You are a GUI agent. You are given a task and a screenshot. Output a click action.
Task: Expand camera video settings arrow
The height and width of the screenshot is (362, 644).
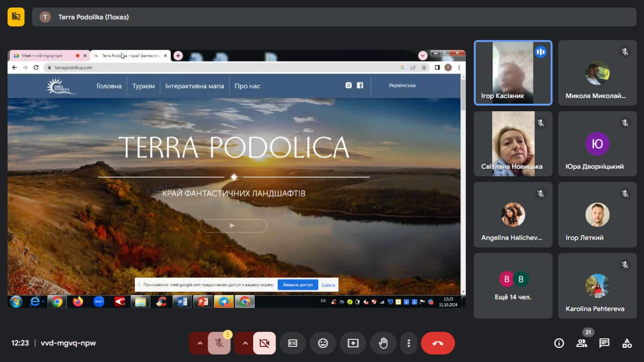coord(245,343)
